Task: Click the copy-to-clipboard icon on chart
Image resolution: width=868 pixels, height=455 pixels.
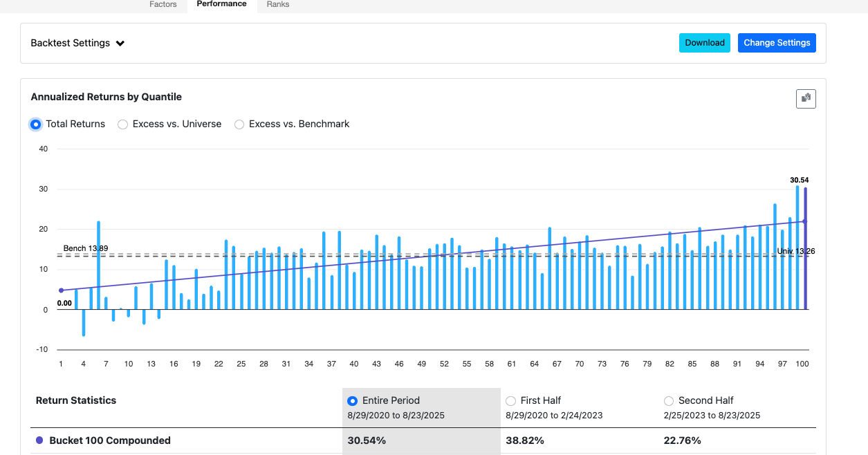Action: pyautogui.click(x=806, y=99)
